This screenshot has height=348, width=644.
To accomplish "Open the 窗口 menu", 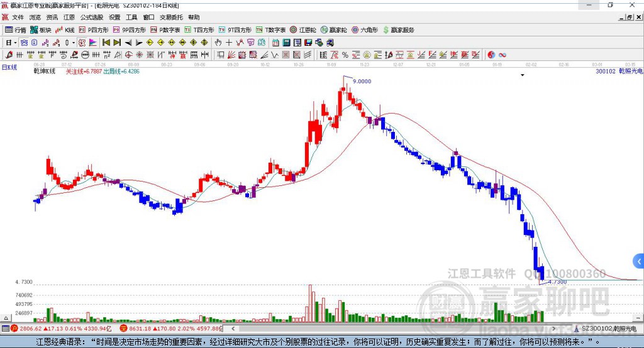I will [148, 17].
